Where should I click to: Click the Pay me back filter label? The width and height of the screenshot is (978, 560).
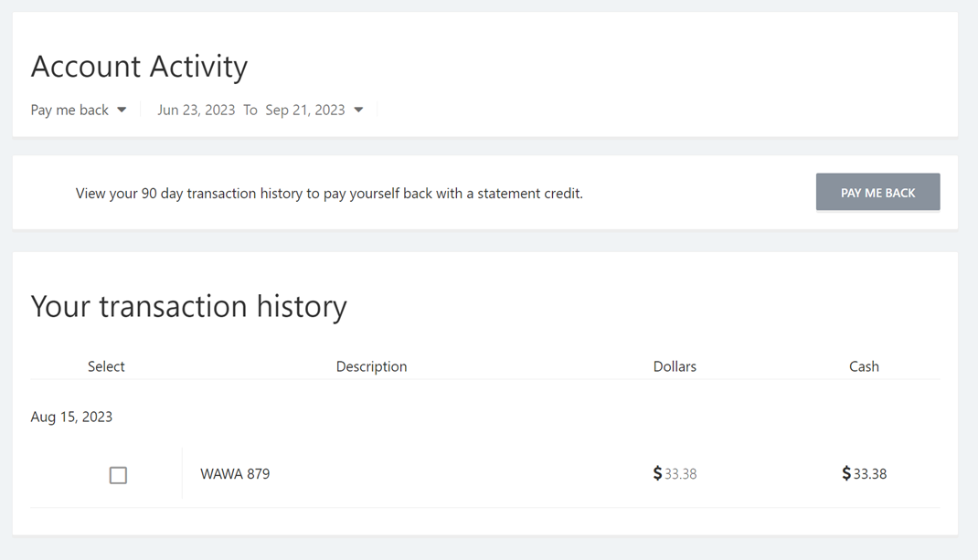point(69,110)
